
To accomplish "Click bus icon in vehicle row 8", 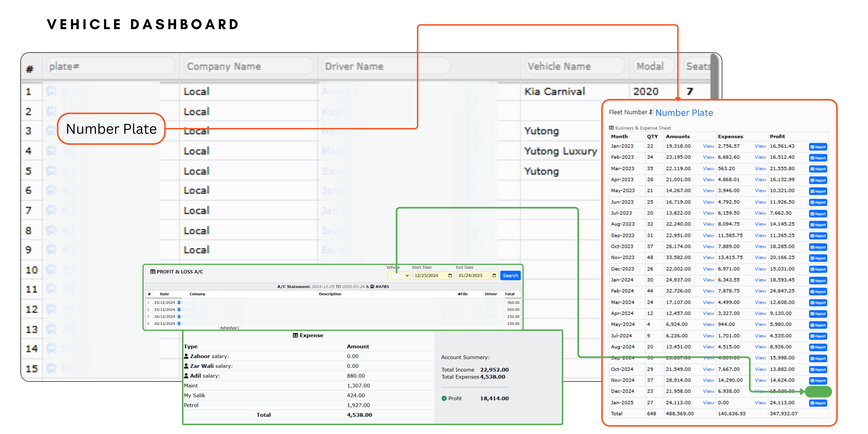I will point(51,230).
